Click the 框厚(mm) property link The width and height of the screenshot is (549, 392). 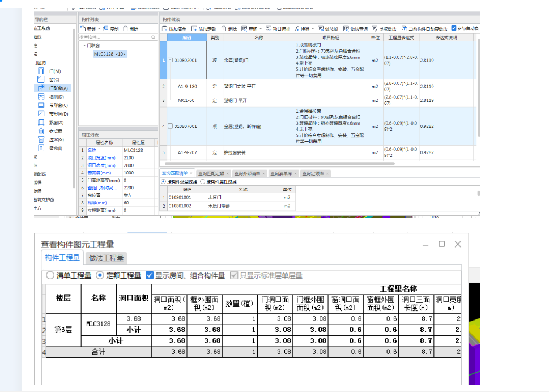97,203
